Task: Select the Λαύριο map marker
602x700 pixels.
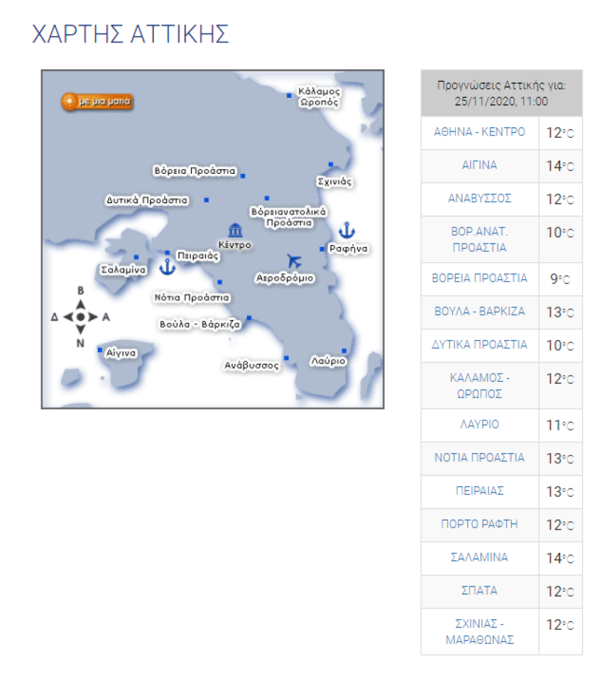Action: (344, 351)
